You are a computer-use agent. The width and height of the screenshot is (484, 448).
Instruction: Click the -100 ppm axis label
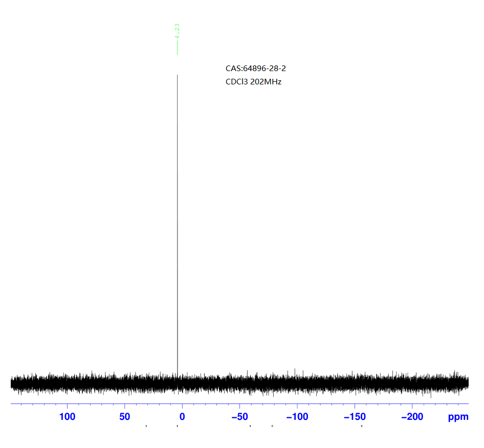point(297,417)
